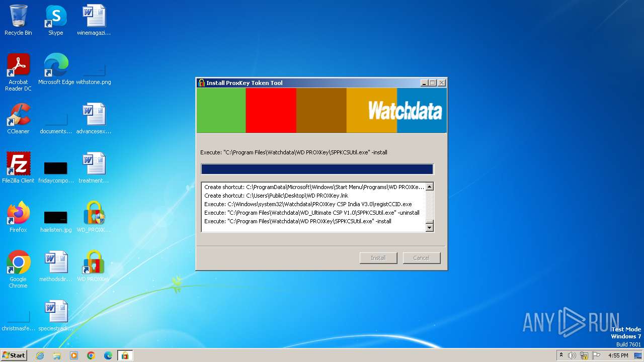This screenshot has width=644, height=362.
Task: Close the Install ProxKey Token Tool window
Action: pyautogui.click(x=442, y=83)
